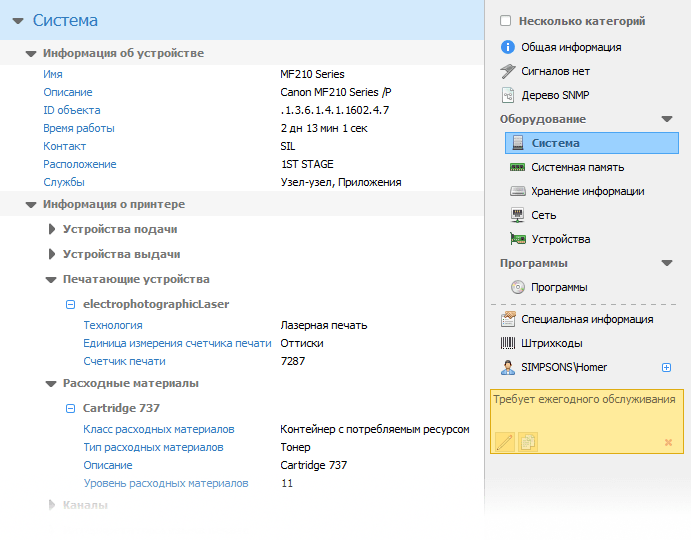Select Хранение информации in sidebar

point(587,191)
